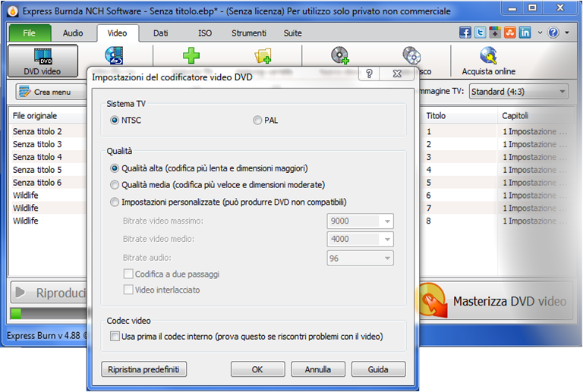The image size is (583, 392).
Task: Click the Annulla button
Action: 318,369
